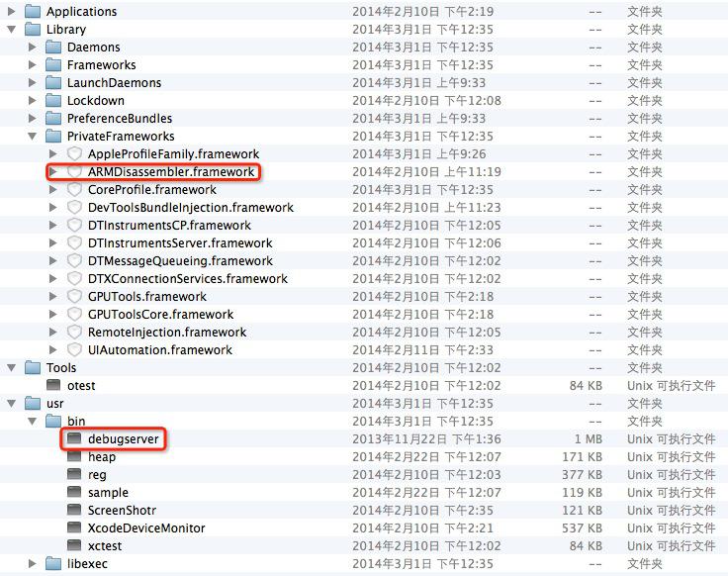Click the Tools folder icon
This screenshot has width=728, height=576.
(33, 368)
